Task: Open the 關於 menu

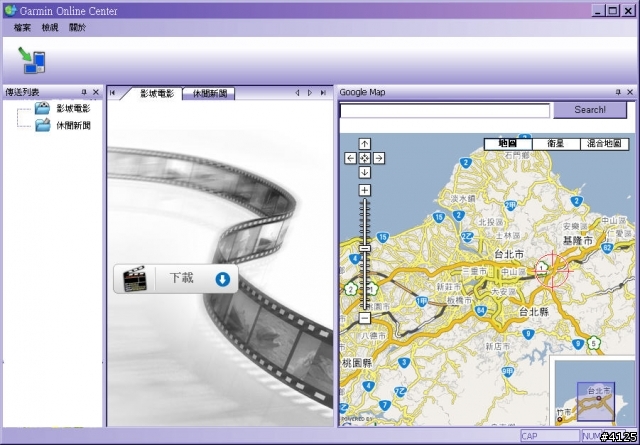Action: tap(77, 27)
